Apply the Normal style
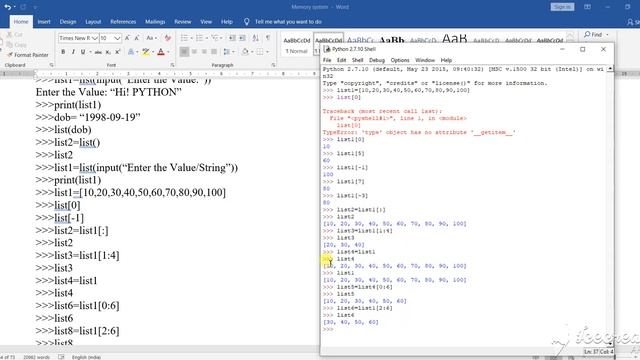640x360 pixels. pyautogui.click(x=297, y=45)
